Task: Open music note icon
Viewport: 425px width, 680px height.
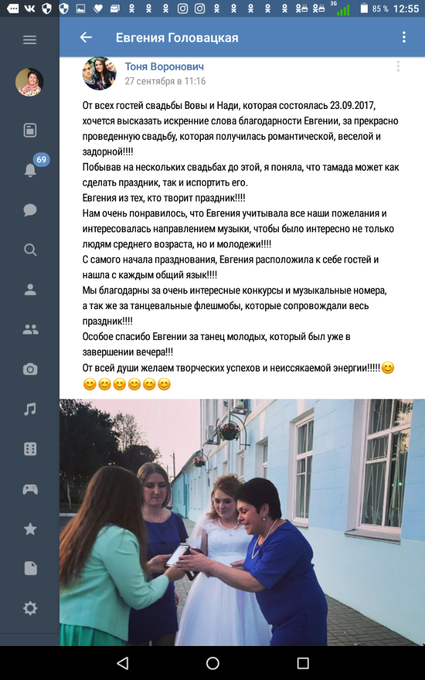Action: [x=30, y=409]
